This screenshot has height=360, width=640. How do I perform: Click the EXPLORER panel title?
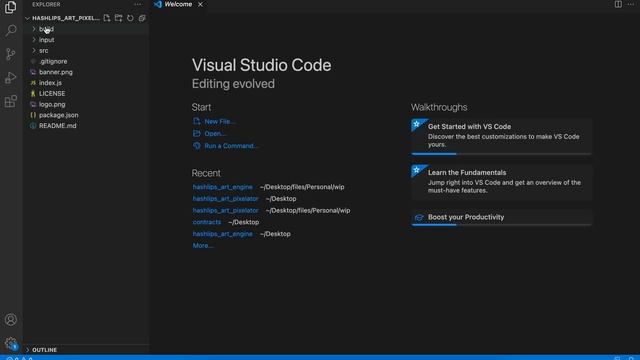46,4
